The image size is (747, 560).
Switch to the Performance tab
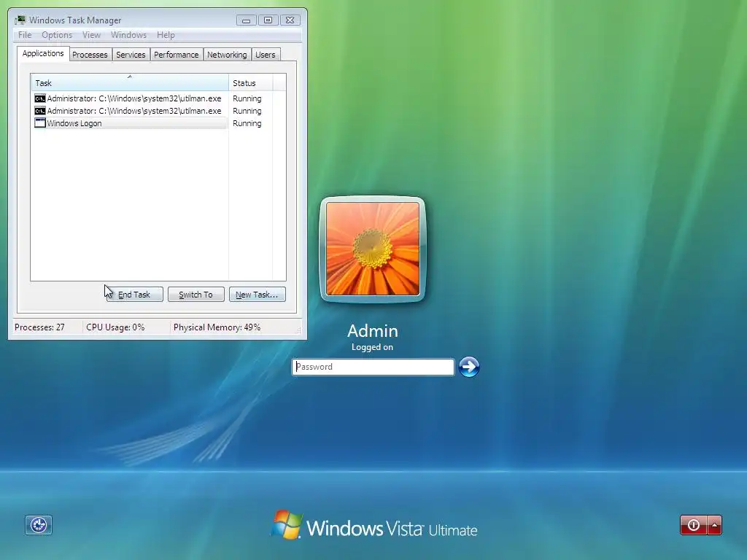click(x=177, y=55)
